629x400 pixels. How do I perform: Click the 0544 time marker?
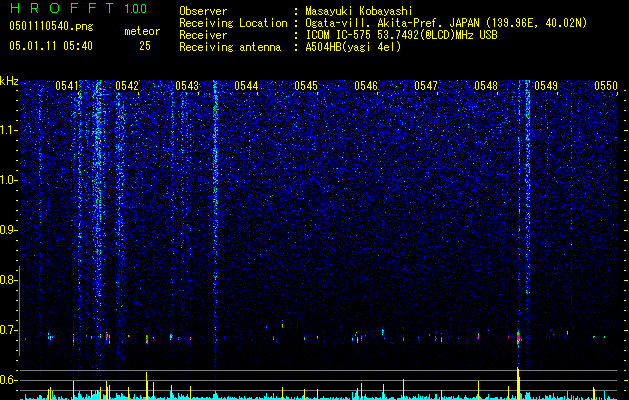pos(246,86)
